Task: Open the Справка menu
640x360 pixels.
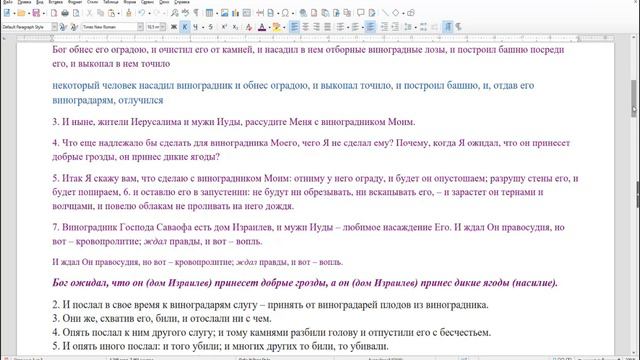Action: click(182, 2)
